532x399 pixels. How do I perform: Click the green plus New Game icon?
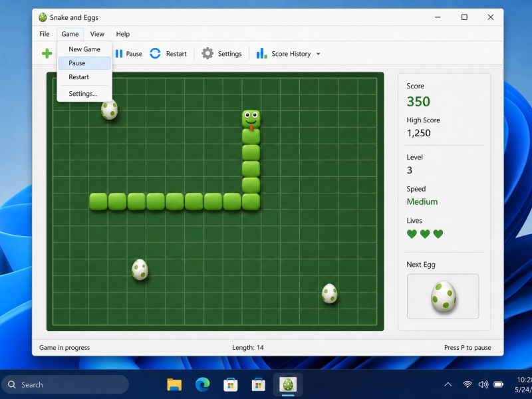click(x=47, y=53)
